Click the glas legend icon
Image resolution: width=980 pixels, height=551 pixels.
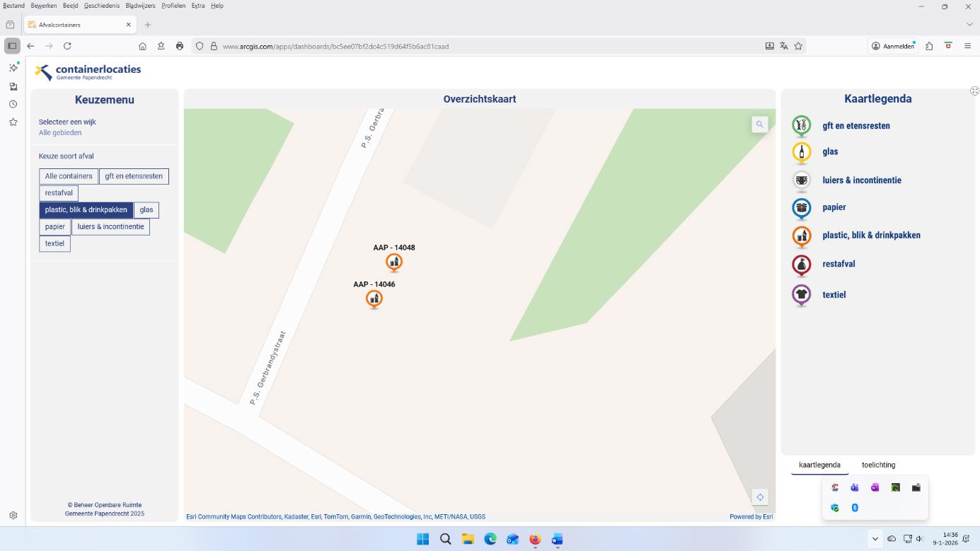[x=801, y=152]
